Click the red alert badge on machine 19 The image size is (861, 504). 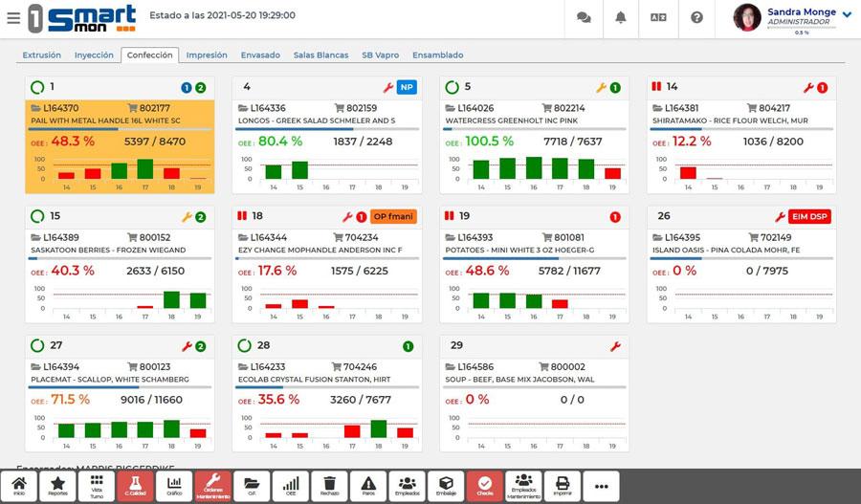[x=615, y=217]
